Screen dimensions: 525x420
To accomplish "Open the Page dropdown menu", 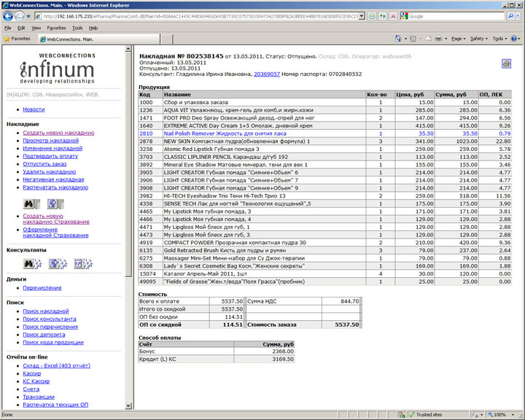I will pos(458,39).
